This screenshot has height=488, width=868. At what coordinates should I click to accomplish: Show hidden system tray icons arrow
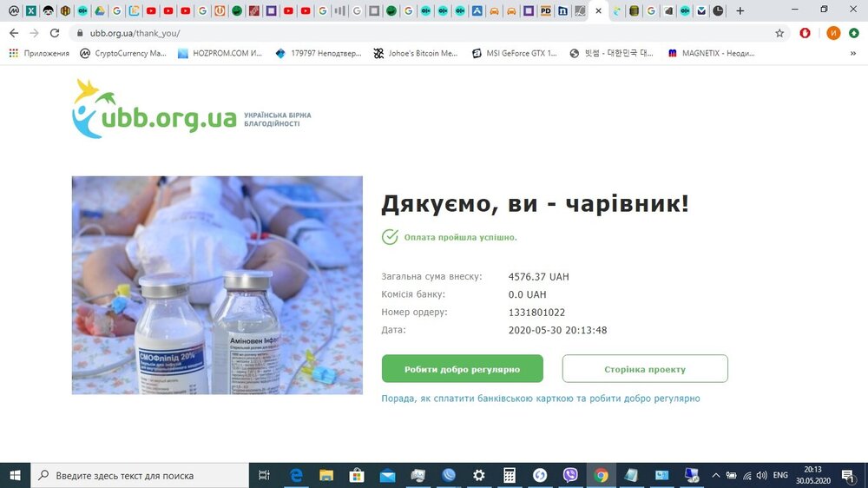click(716, 475)
